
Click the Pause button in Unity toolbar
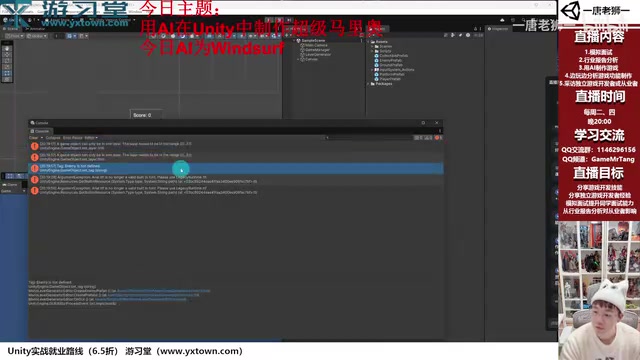[x=279, y=20]
